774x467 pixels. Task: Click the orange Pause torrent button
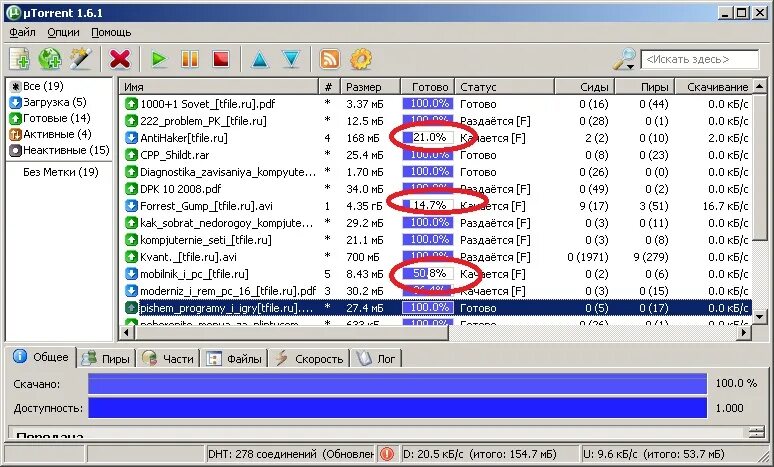[190, 59]
